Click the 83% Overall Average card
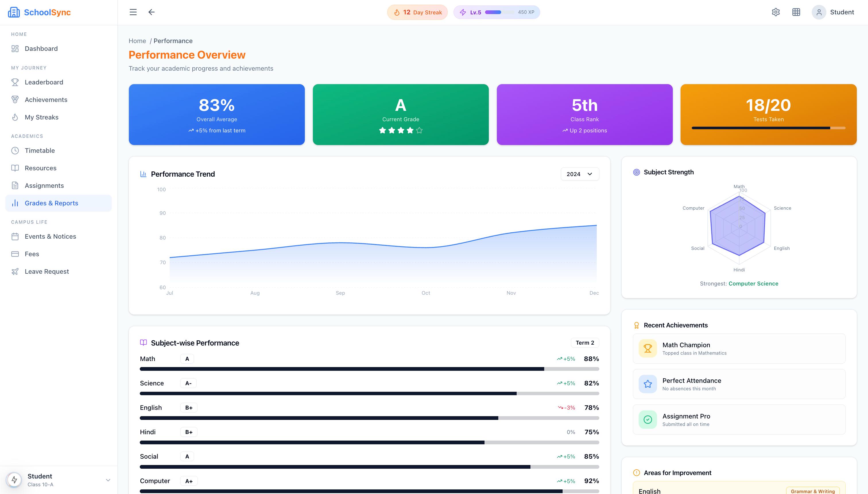 coord(217,114)
